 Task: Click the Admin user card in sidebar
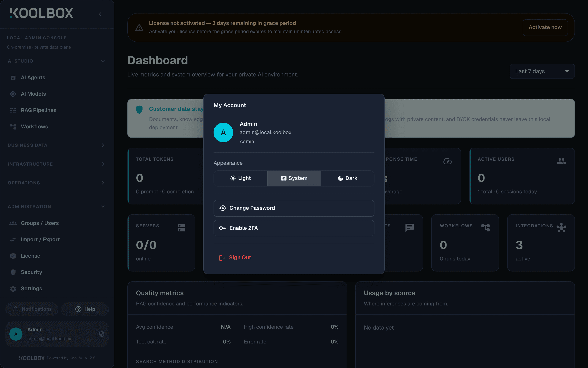click(57, 334)
